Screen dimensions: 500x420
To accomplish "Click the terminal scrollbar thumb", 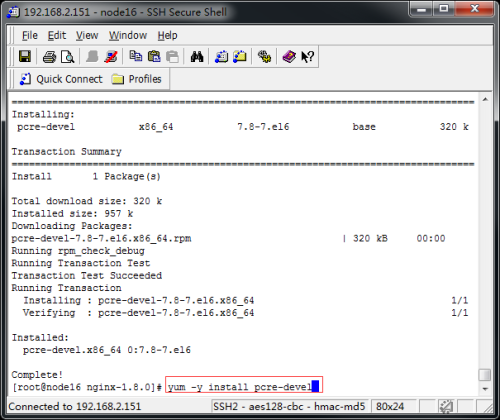I will [485, 375].
